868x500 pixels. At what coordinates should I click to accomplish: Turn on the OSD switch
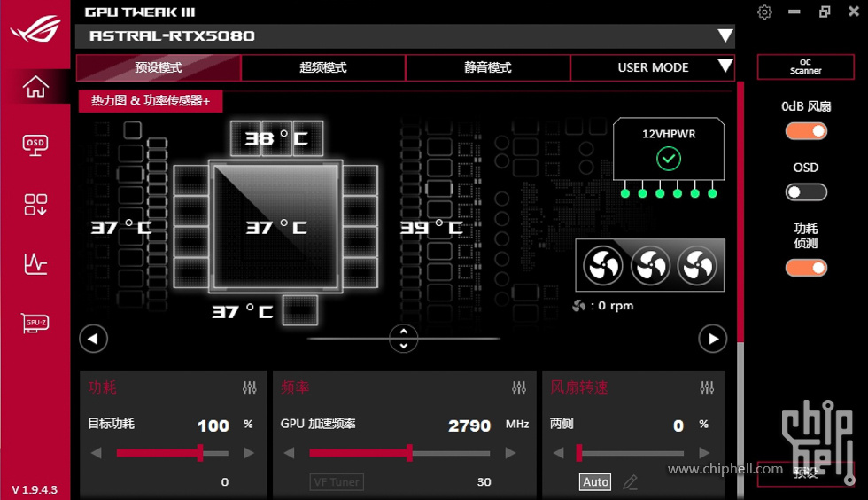pyautogui.click(x=806, y=192)
